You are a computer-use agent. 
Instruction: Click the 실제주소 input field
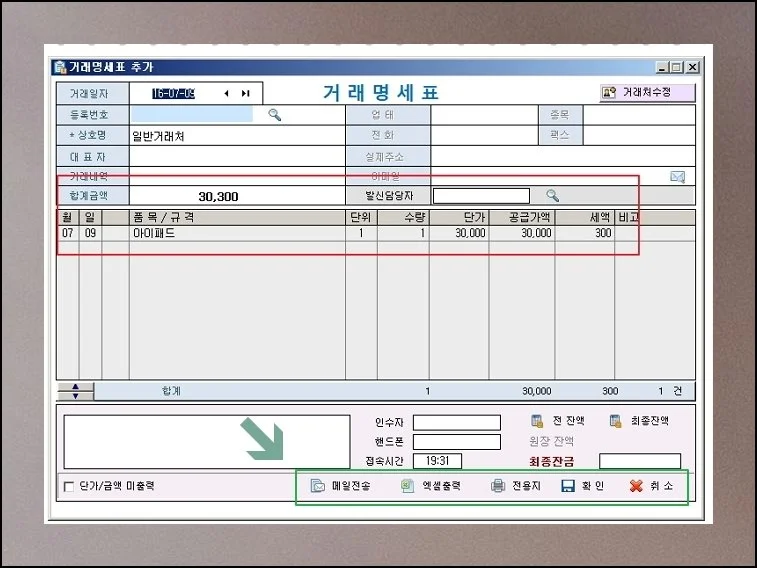(563, 157)
